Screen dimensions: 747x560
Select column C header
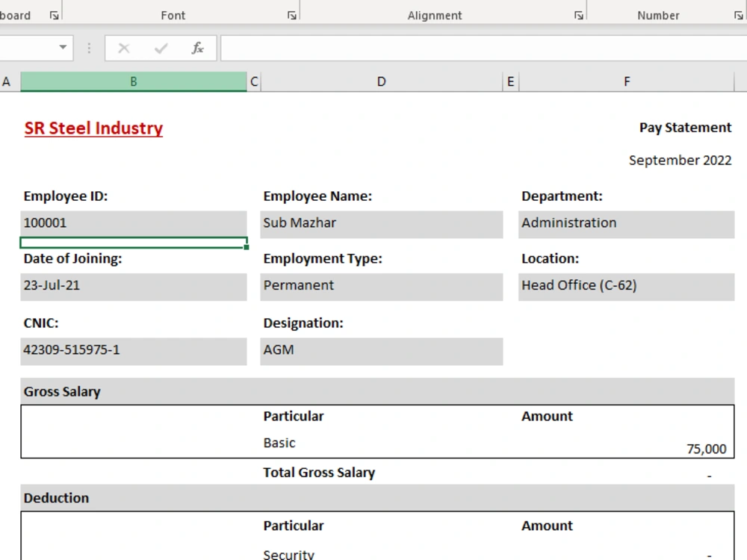[x=254, y=81]
